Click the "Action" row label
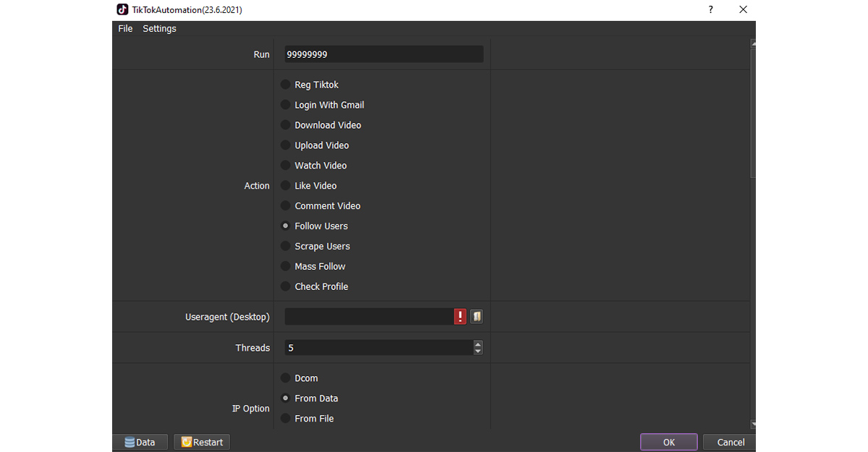 pos(257,186)
